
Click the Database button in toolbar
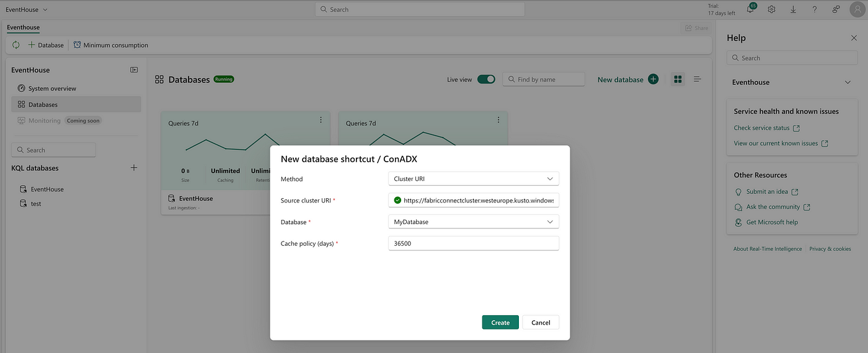46,45
